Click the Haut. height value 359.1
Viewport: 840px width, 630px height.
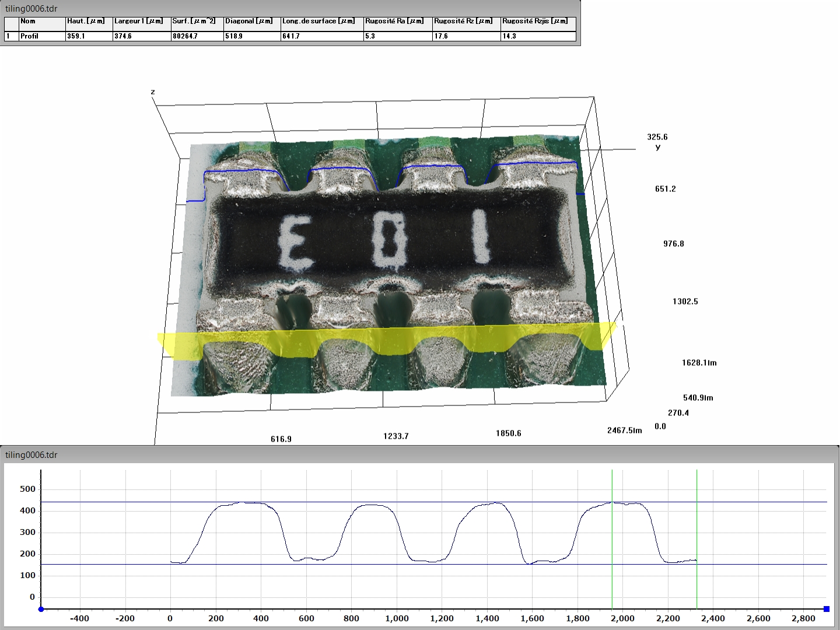[88, 36]
